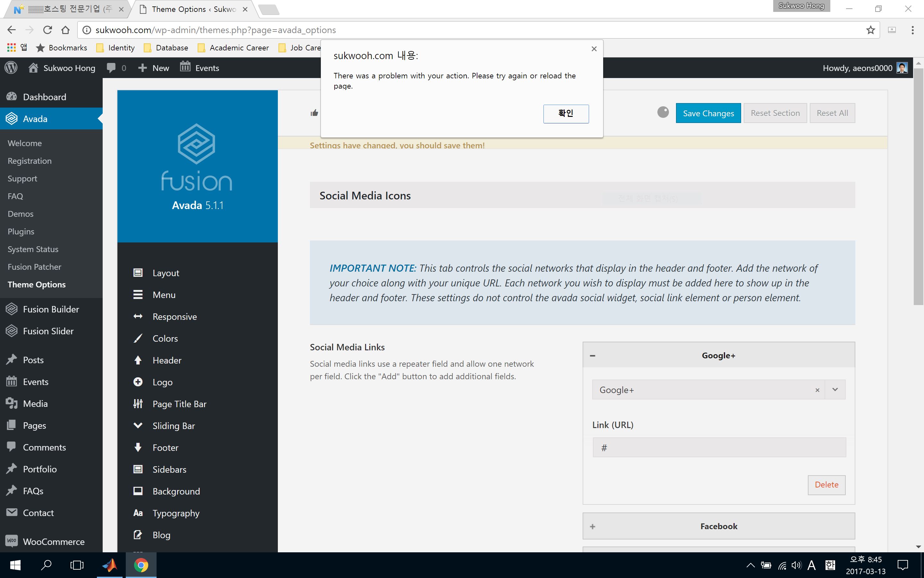Open Fusion Patcher under Avada submenu
Image resolution: width=924 pixels, height=578 pixels.
(x=34, y=267)
